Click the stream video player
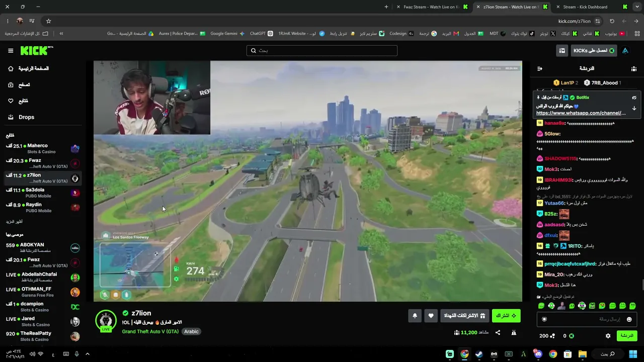The image size is (644, 362). pyautogui.click(x=308, y=181)
